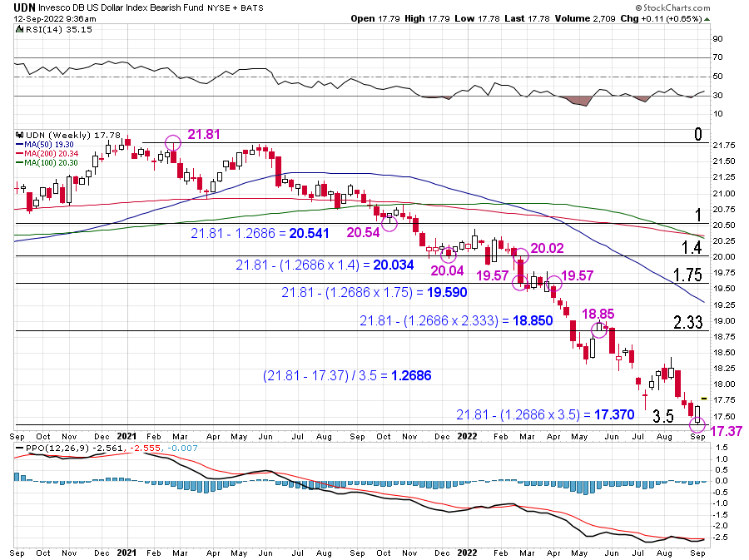Click the bold '2022' label under the PPO panel

point(467,553)
